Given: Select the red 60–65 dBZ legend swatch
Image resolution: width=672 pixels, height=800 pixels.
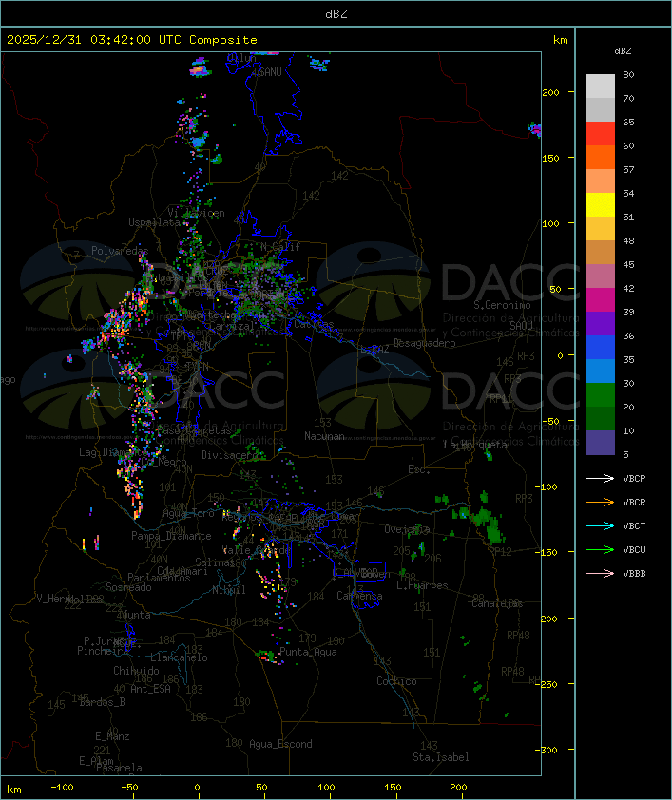Looking at the screenshot, I should pos(600,134).
